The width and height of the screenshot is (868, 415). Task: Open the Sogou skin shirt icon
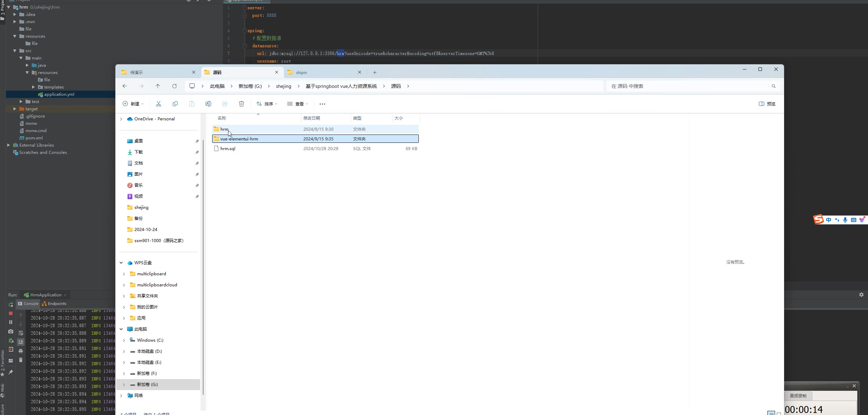point(862,220)
